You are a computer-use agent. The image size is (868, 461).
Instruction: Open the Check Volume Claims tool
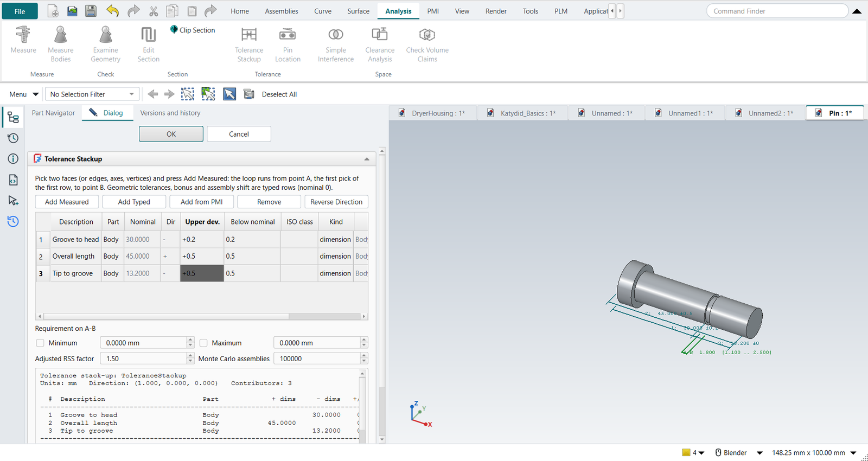427,44
